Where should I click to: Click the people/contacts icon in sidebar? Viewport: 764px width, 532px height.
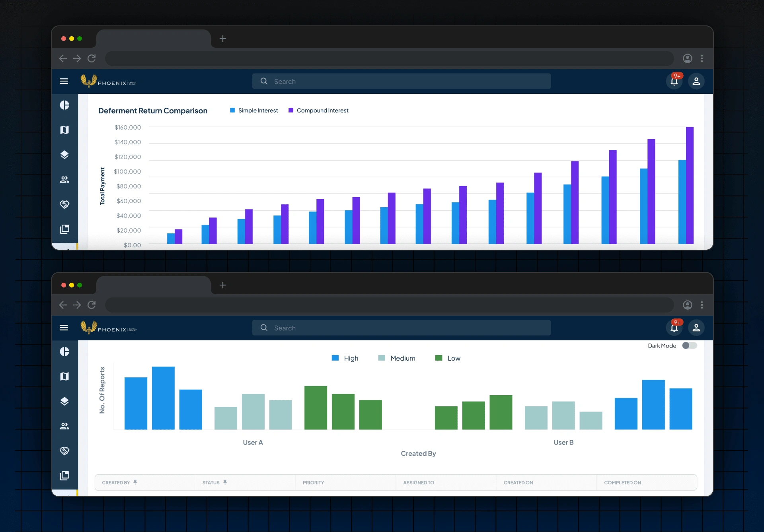[66, 179]
